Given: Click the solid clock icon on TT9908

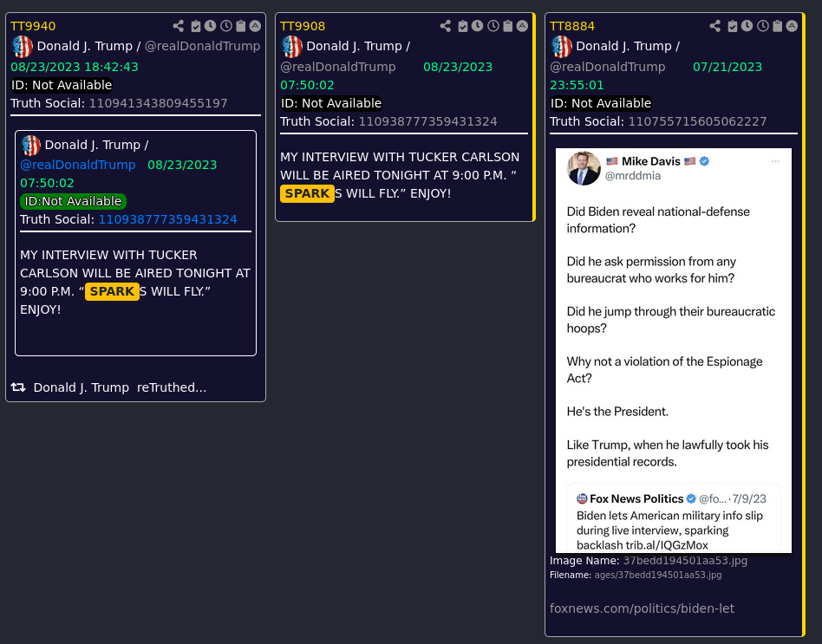Looking at the screenshot, I should tap(477, 26).
